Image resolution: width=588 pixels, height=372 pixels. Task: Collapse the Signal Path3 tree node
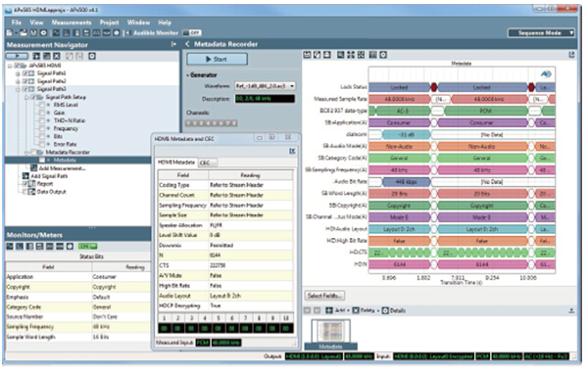point(18,89)
